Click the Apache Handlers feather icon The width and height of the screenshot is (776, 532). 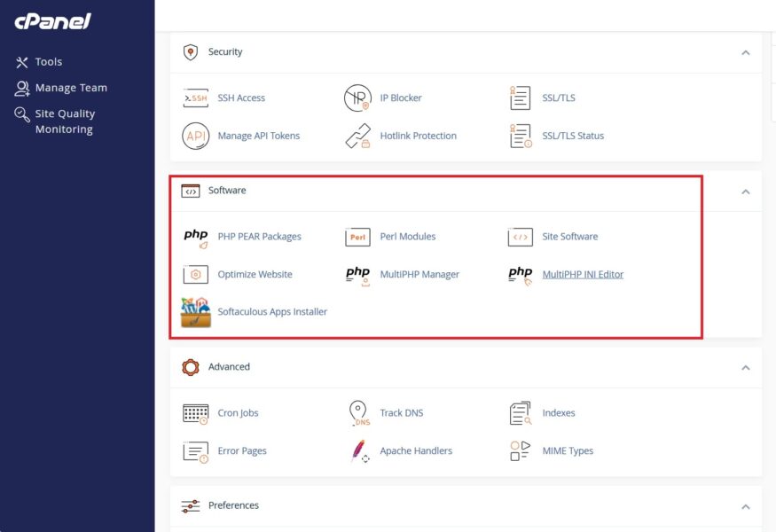pos(357,450)
